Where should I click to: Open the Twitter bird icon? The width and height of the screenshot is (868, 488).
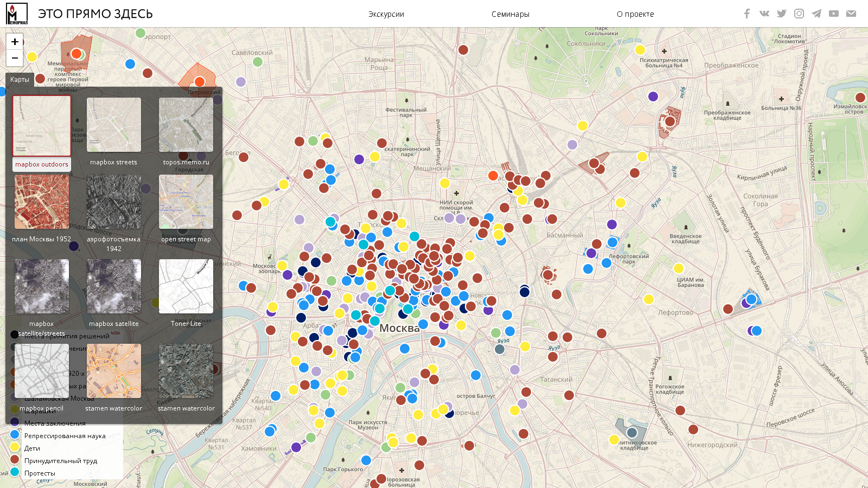pos(782,14)
